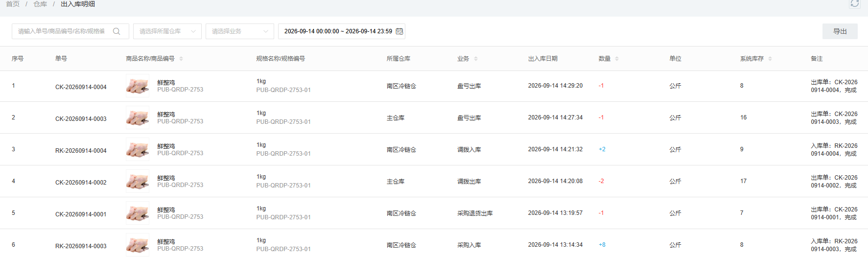This screenshot has height=257, width=868.
Task: Click order number RK-20260914-0004
Action: click(81, 151)
